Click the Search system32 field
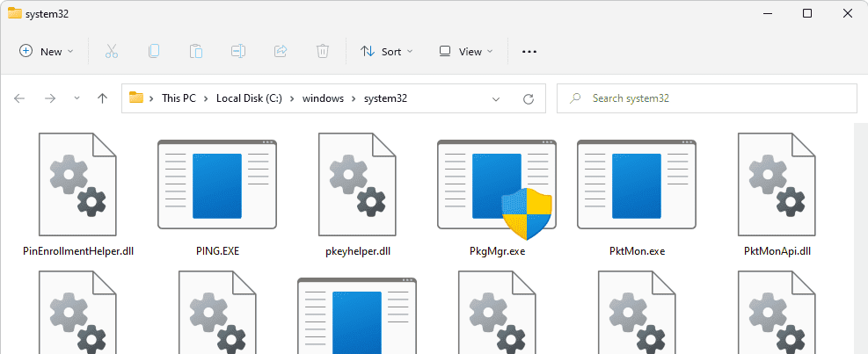 (x=707, y=98)
